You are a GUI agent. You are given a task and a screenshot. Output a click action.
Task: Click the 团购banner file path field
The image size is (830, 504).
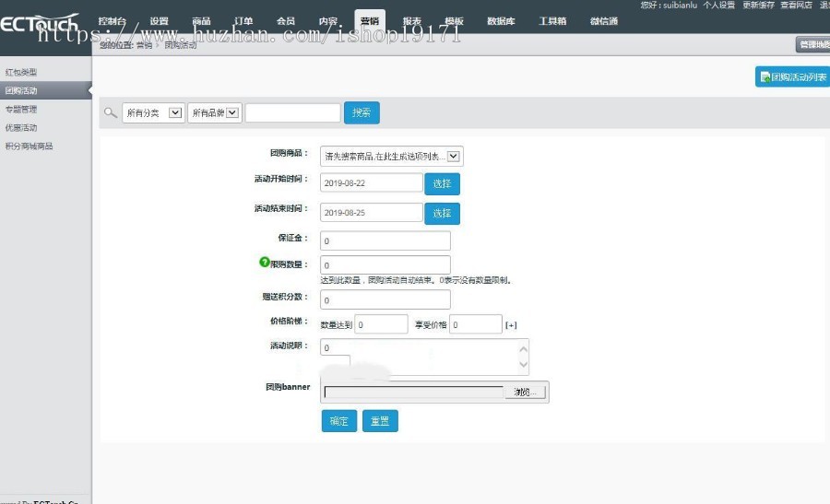413,392
